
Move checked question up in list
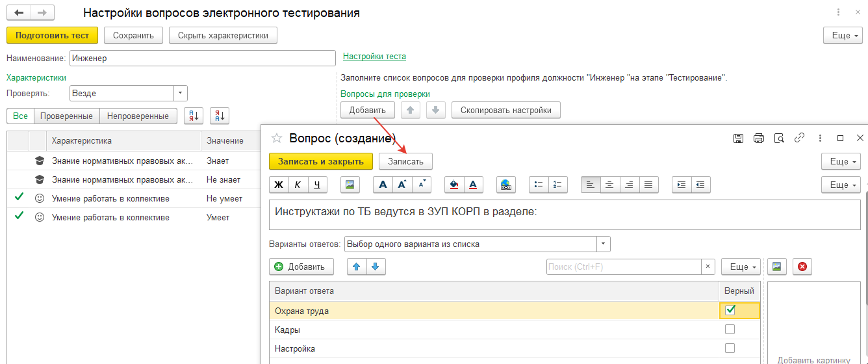click(x=410, y=110)
